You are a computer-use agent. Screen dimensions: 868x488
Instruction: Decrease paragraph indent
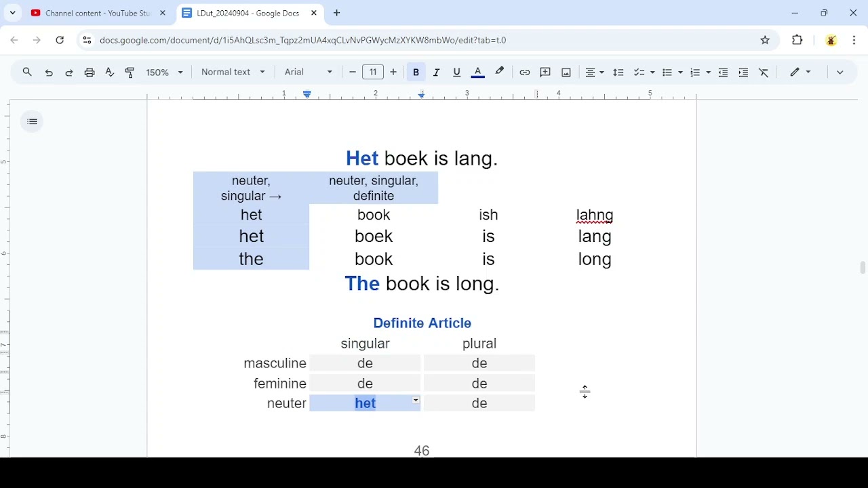tap(723, 72)
